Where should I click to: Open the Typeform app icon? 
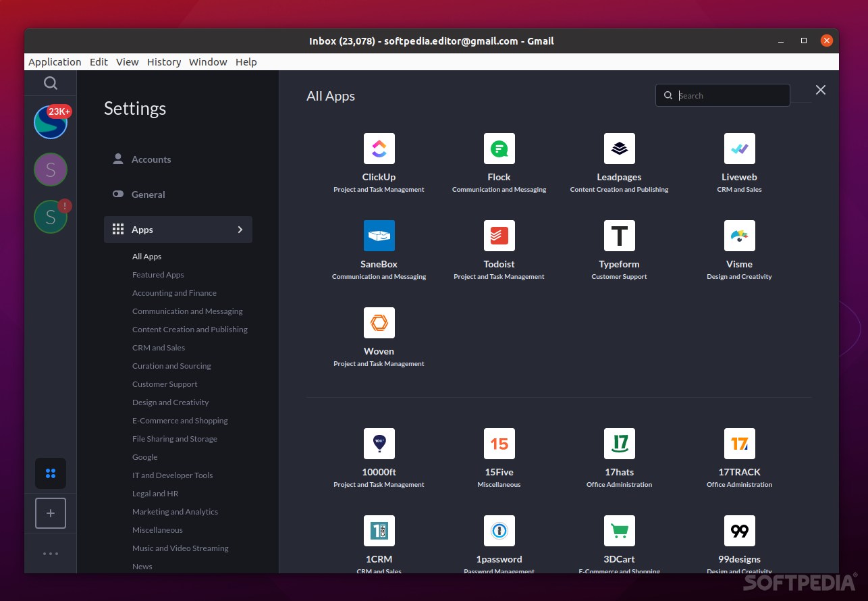click(620, 236)
